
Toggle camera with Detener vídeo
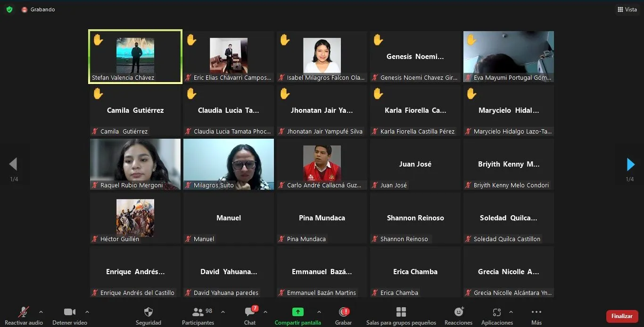[x=69, y=312]
